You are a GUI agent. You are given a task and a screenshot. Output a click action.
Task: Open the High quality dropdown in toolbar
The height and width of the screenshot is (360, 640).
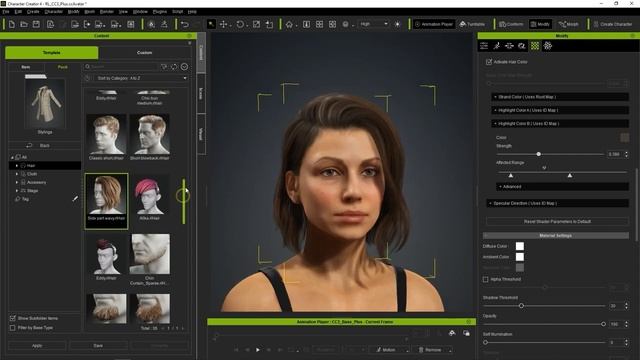point(373,24)
